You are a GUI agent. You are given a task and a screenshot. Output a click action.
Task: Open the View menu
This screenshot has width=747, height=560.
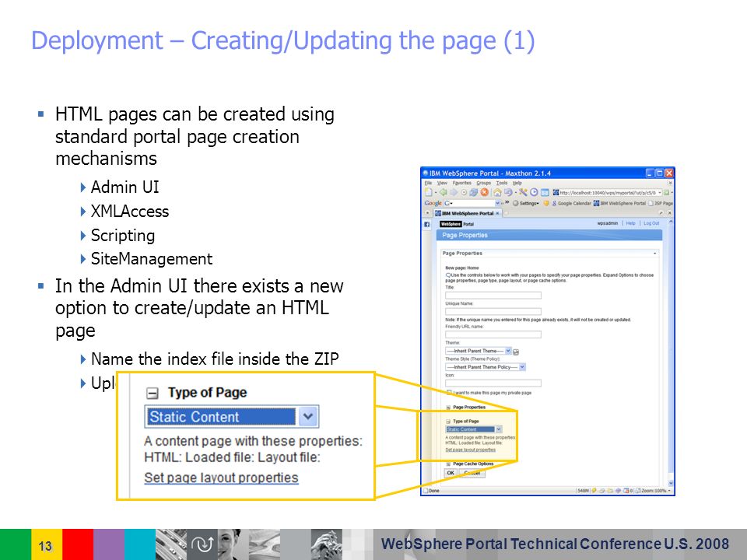[442, 183]
